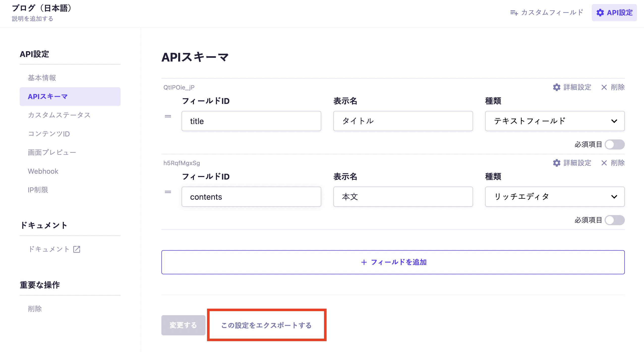Viewport: 644px width, 352px height.
Task: Open the リッチエディタ type dropdown
Action: point(554,197)
